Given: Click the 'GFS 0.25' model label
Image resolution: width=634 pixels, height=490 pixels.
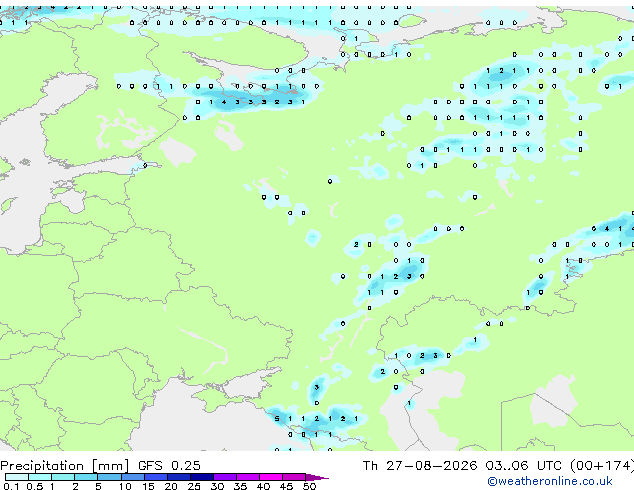Looking at the screenshot, I should 169,466.
